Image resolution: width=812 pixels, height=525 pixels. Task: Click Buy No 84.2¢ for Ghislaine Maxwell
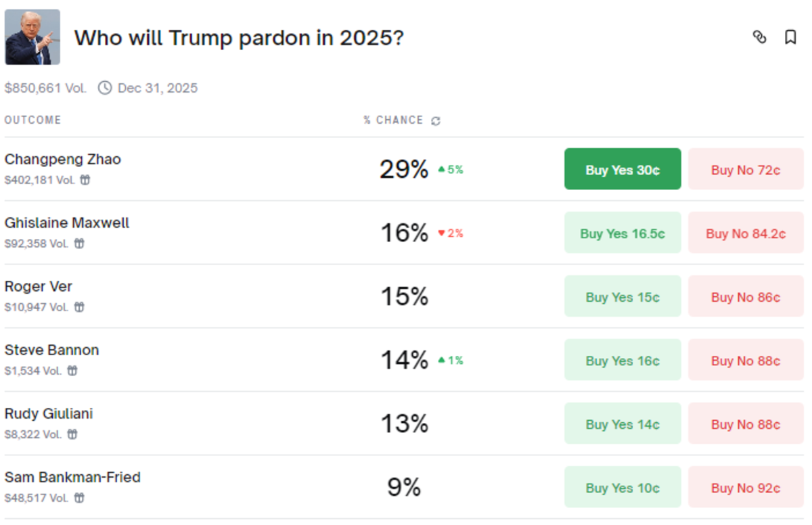[746, 232]
